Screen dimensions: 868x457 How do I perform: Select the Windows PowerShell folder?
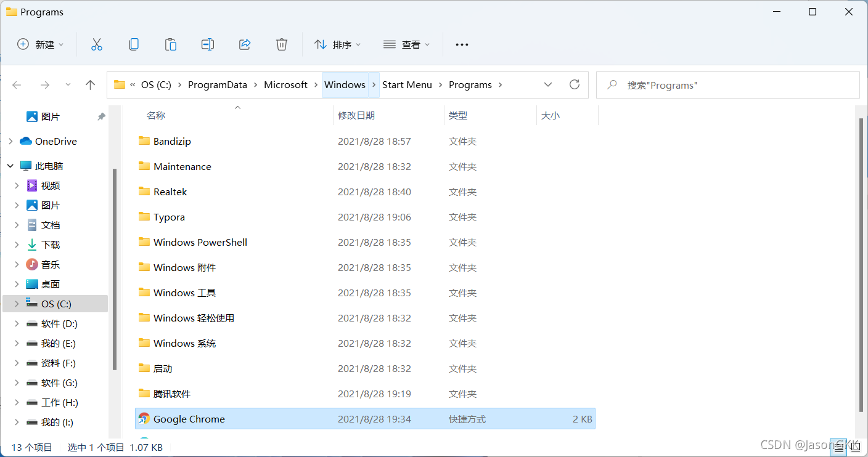[365, 242]
